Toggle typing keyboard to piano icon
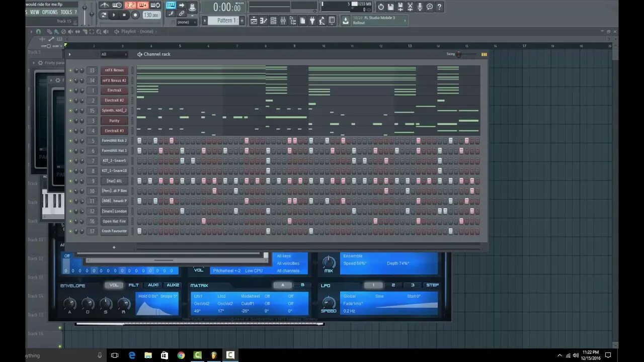The height and width of the screenshot is (362, 644). click(x=171, y=5)
